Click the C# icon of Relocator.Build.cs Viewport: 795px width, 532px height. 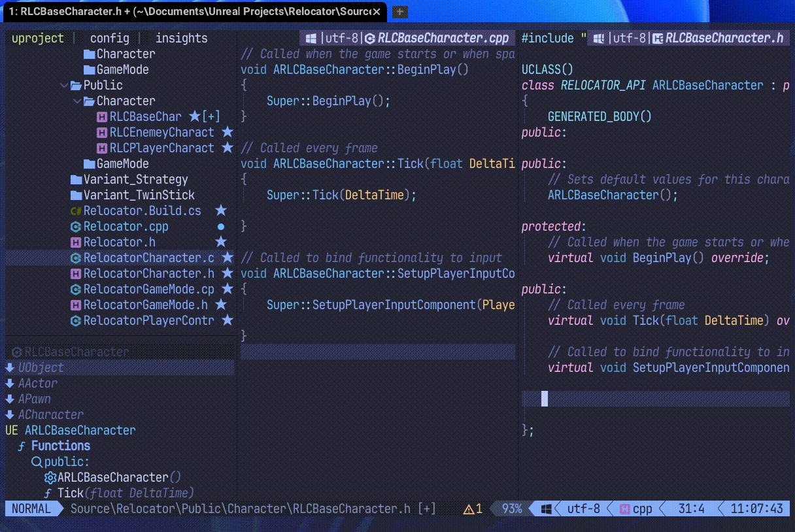tap(76, 210)
